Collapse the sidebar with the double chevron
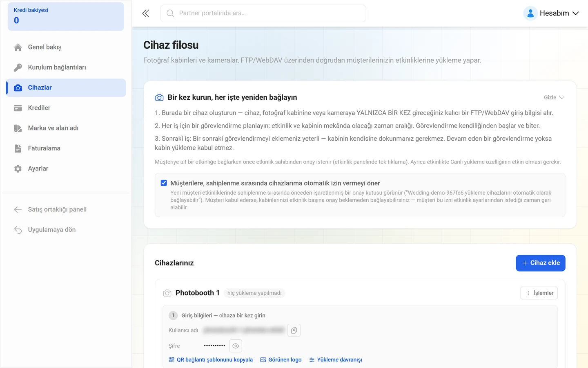Viewport: 588px width, 368px height. point(146,13)
